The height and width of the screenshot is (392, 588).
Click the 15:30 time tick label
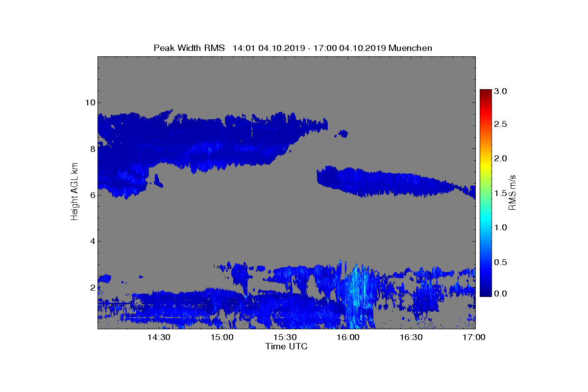pyautogui.click(x=285, y=338)
